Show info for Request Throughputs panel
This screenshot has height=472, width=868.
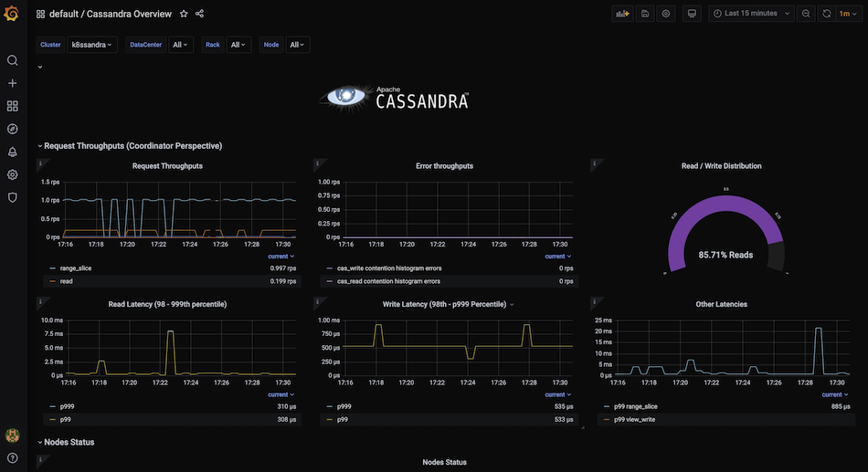41,163
